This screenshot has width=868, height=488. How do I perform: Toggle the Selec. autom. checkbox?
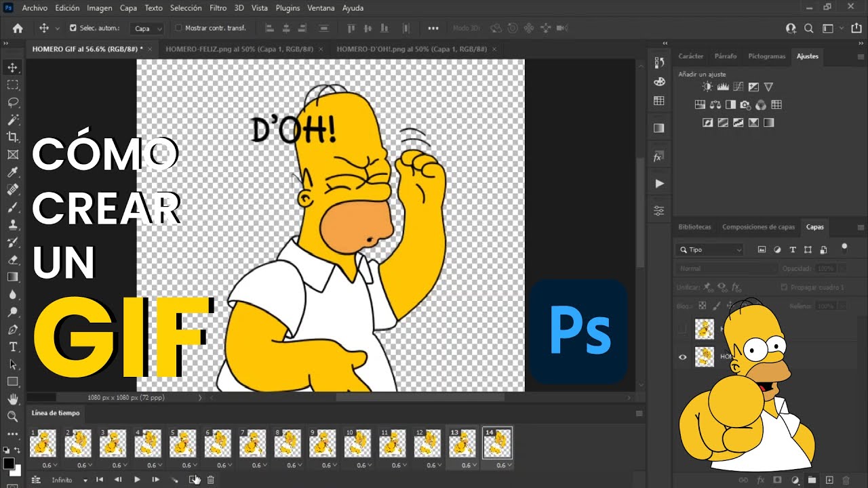[73, 28]
